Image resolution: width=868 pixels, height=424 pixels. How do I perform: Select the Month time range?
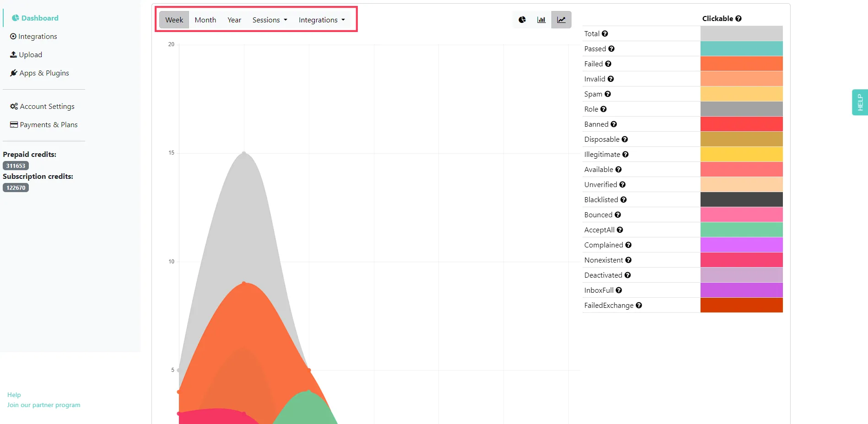pyautogui.click(x=205, y=20)
